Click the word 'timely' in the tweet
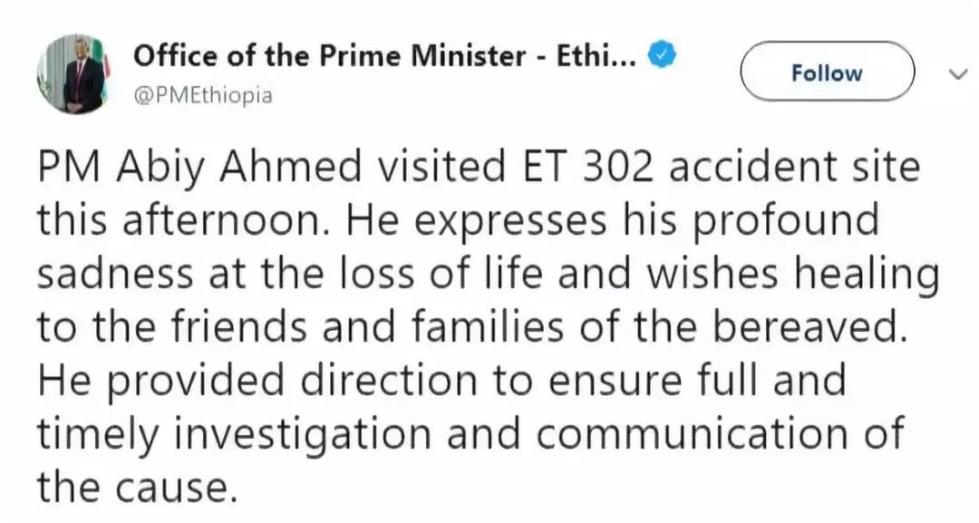The height and width of the screenshot is (523, 979). click(x=98, y=435)
